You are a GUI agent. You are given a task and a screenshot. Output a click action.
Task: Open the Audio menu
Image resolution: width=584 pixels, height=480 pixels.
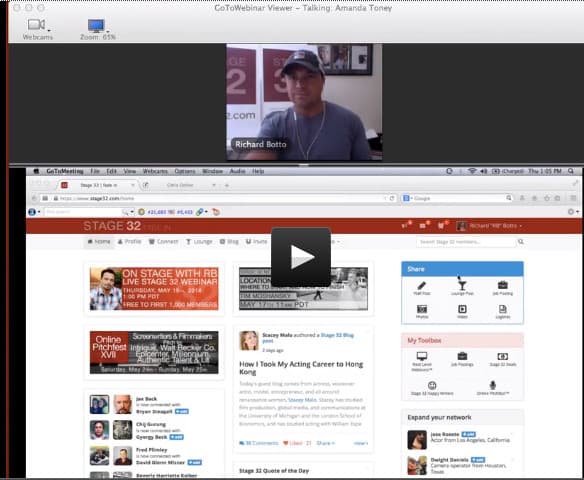click(x=237, y=171)
